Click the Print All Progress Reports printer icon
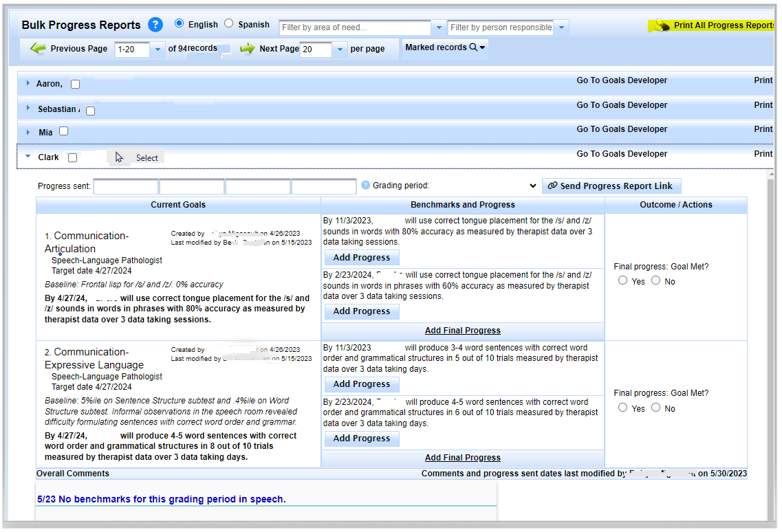This screenshot has height=532, width=782. point(662,25)
